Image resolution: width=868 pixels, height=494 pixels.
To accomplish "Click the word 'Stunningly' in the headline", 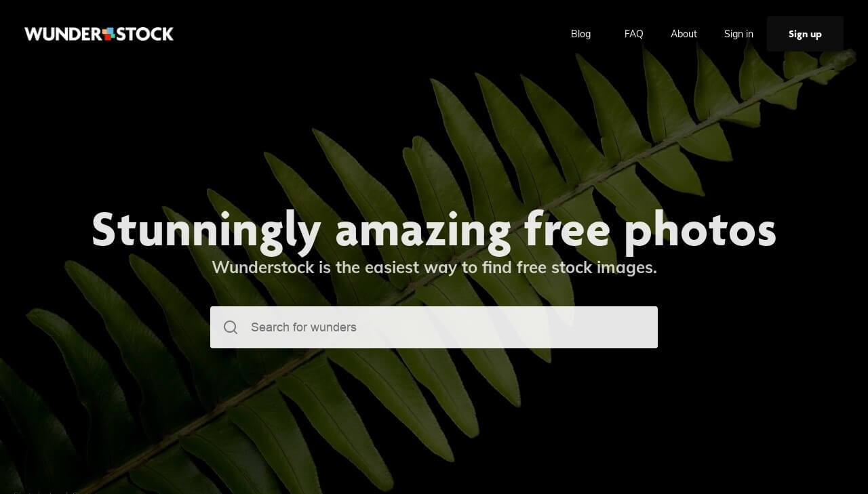I will tap(206, 230).
